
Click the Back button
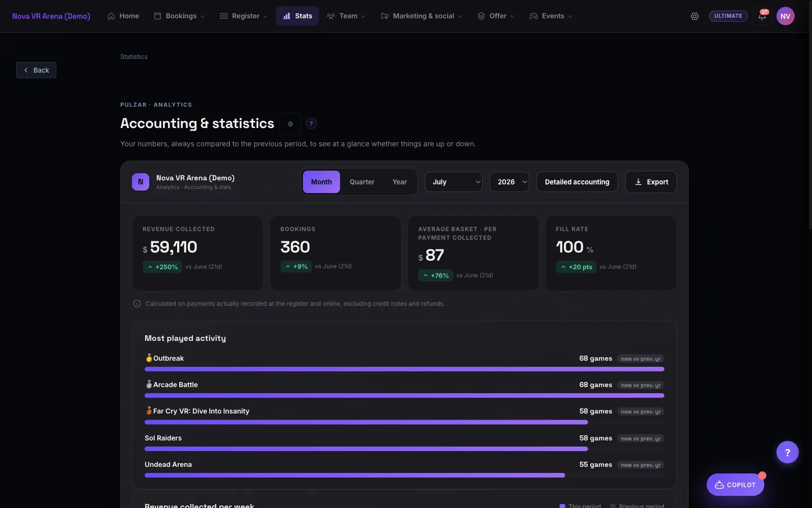coord(36,70)
